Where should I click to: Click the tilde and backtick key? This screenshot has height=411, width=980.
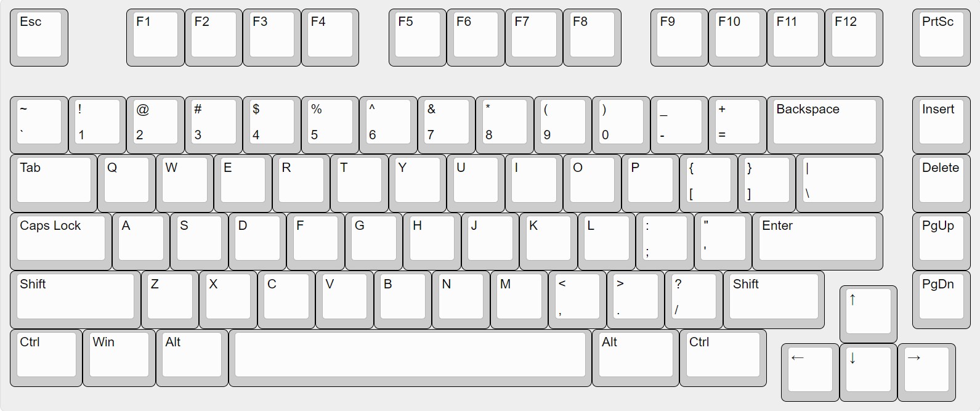point(39,125)
